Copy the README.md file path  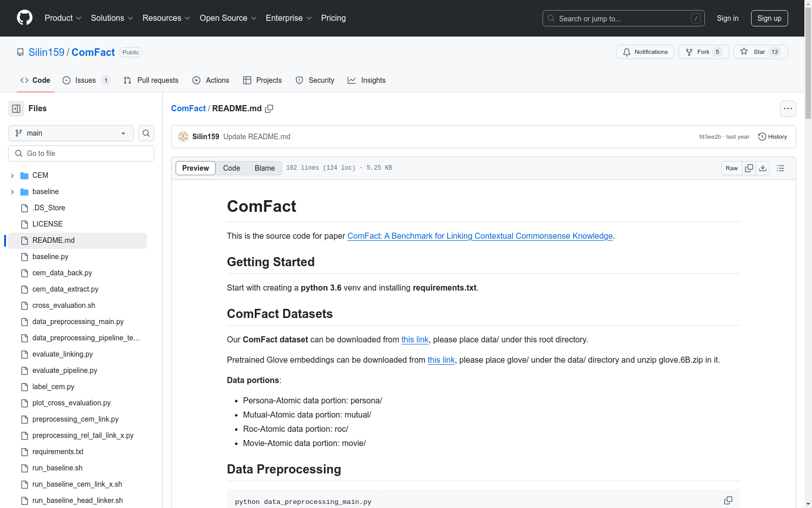coord(269,109)
